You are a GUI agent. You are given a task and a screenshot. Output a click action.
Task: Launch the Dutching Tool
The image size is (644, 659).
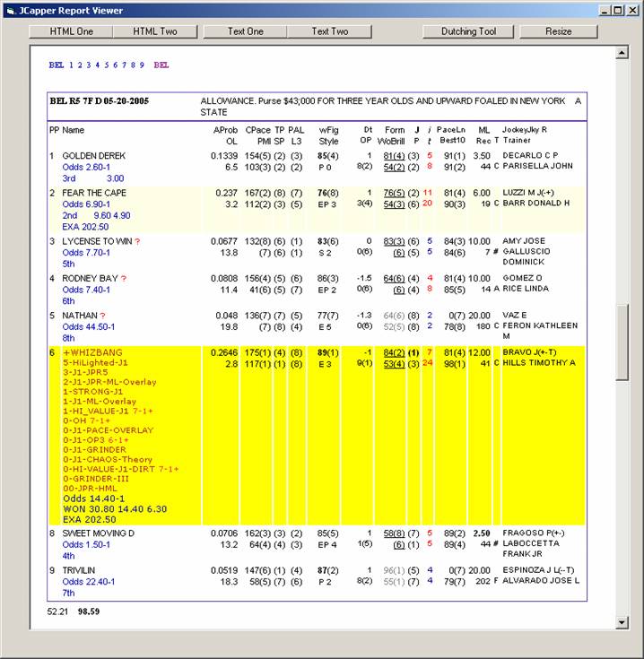468,31
